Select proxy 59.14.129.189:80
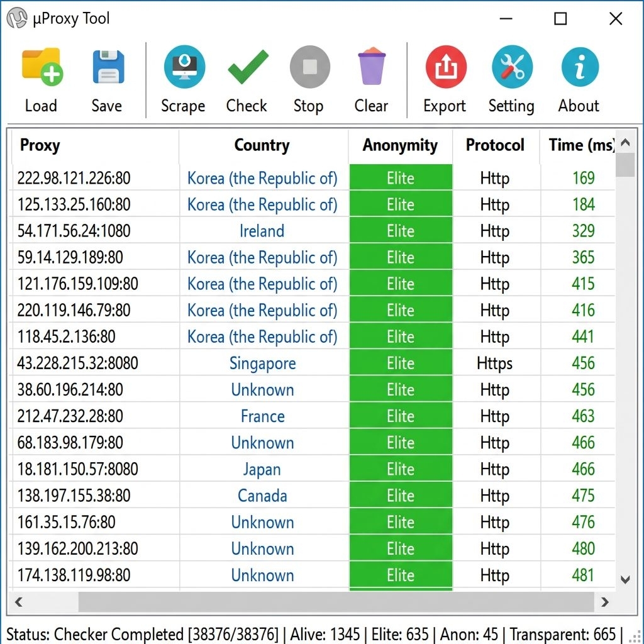This screenshot has width=644, height=644. (70, 257)
